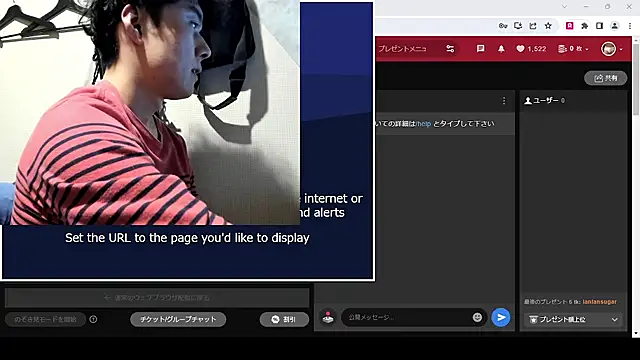Open the browser extensions puzzle icon
The height and width of the screenshot is (360, 640).
point(584,26)
